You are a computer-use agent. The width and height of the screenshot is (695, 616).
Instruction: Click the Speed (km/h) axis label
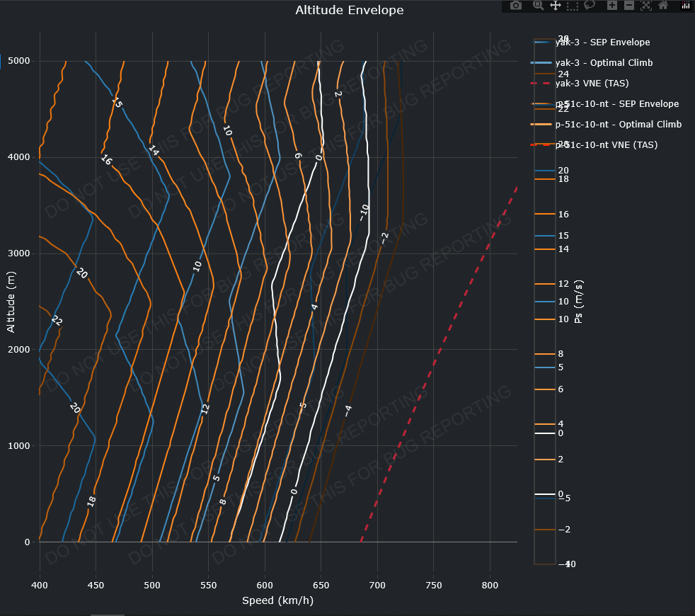(x=277, y=600)
